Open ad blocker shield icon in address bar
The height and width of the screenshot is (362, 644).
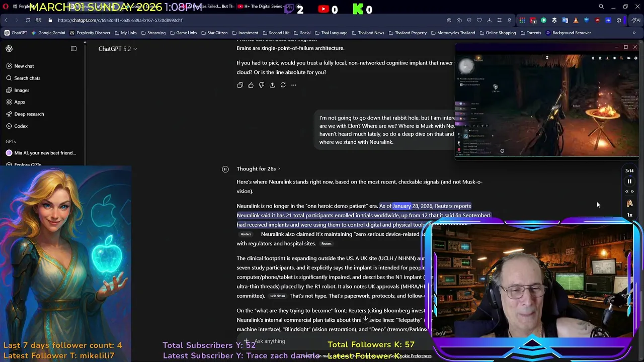(x=469, y=20)
